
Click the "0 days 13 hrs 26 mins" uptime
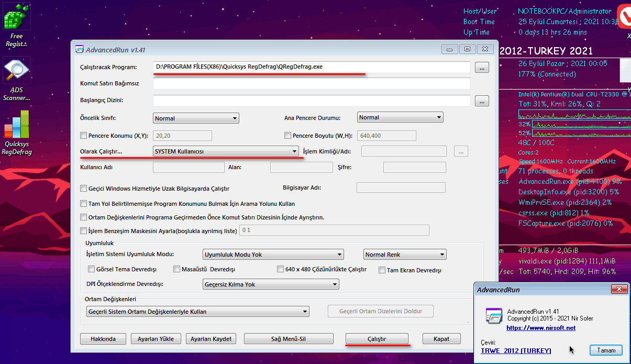coord(552,32)
